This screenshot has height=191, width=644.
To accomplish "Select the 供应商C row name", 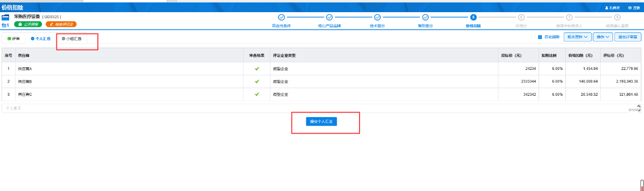I will pos(25,94).
